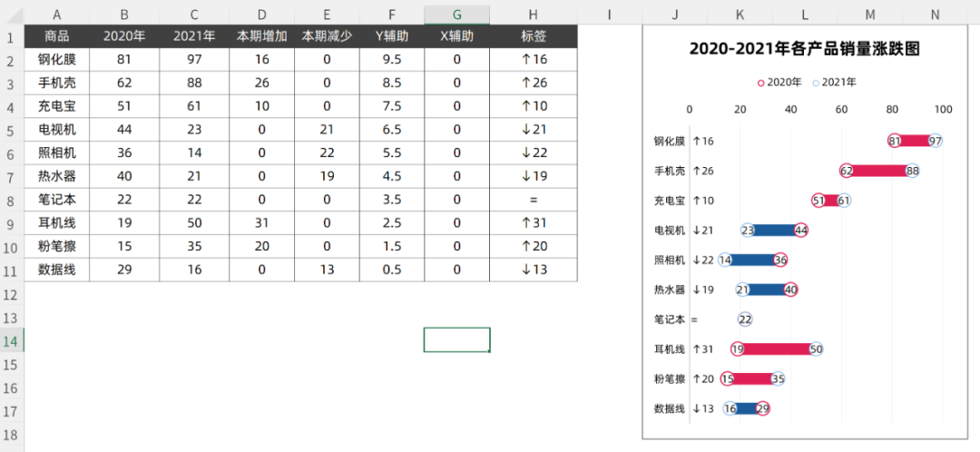Image resolution: width=980 pixels, height=452 pixels.
Task: Select the chart title text
Action: [804, 49]
